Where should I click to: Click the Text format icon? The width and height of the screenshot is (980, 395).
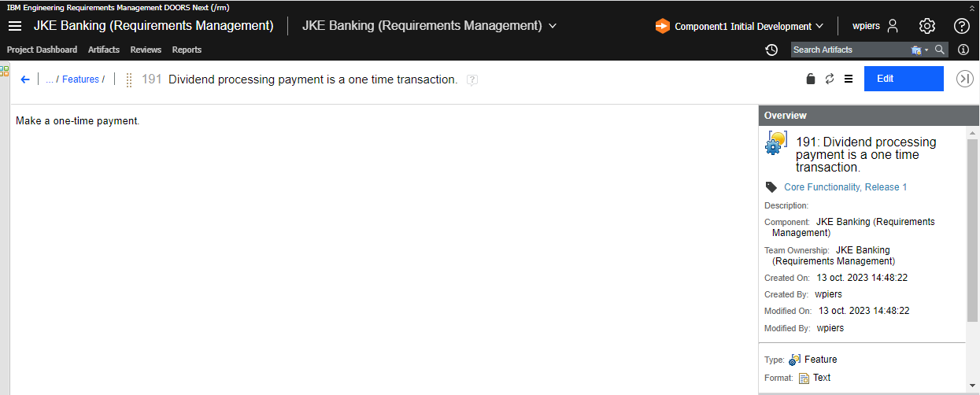[x=804, y=378]
